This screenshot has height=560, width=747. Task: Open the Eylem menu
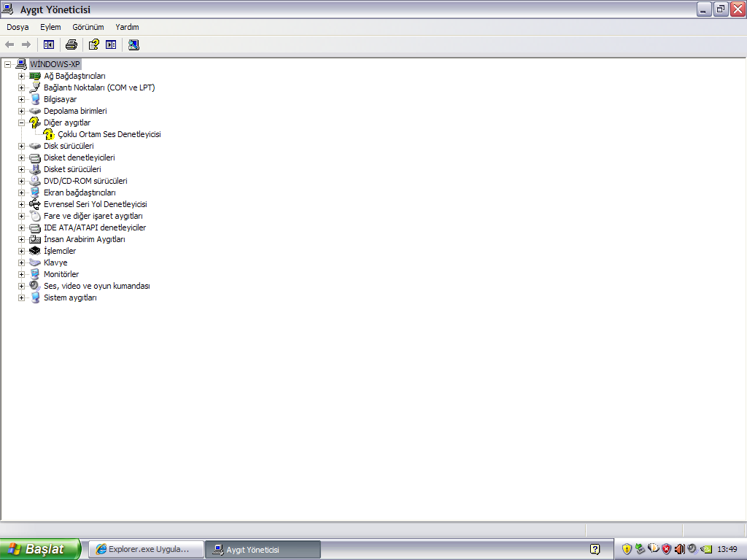click(50, 27)
